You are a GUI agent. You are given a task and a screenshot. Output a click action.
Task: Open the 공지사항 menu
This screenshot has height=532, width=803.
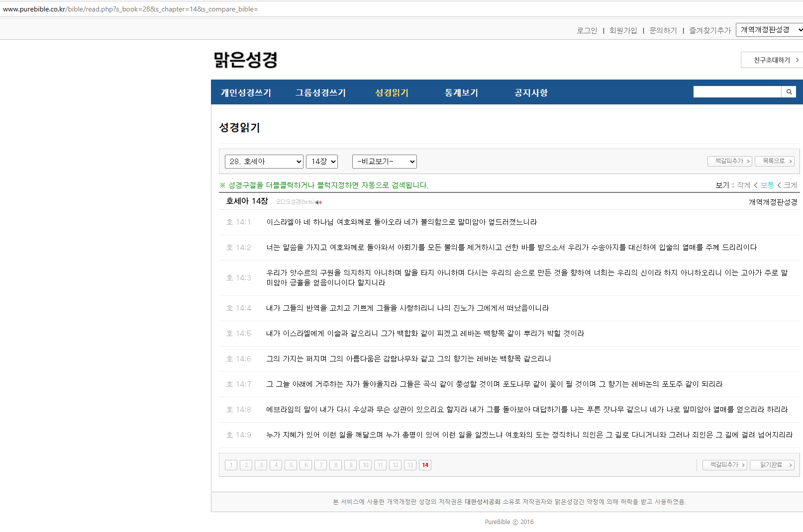(531, 92)
